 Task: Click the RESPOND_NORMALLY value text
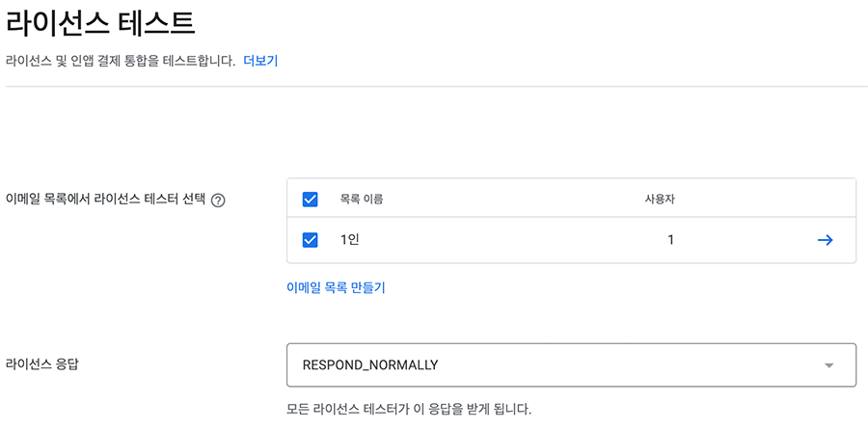pyautogui.click(x=370, y=365)
